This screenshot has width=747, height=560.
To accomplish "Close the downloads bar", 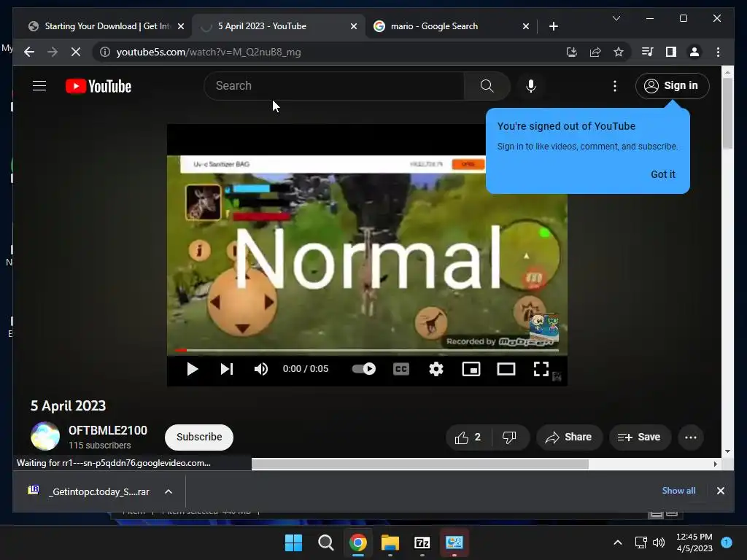I will coord(720,491).
